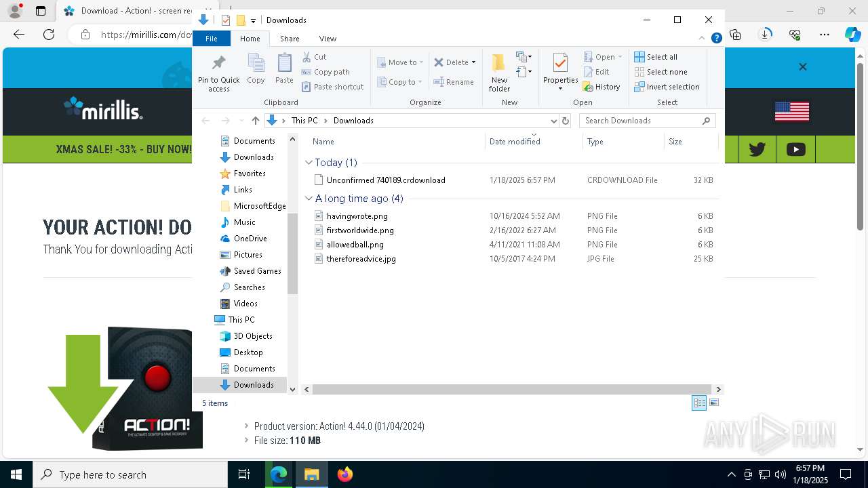Launch Firefox from taskbar
Viewport: 868px width, 488px height.
click(x=345, y=474)
